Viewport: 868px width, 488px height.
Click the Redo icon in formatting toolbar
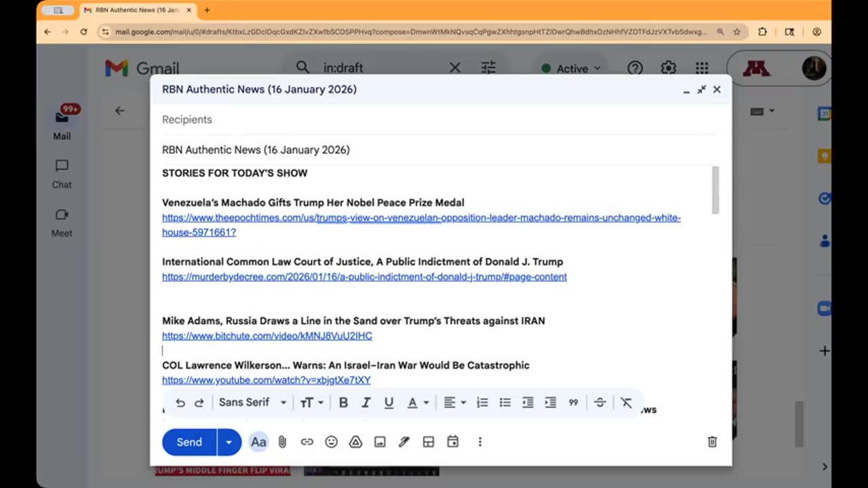pyautogui.click(x=199, y=403)
